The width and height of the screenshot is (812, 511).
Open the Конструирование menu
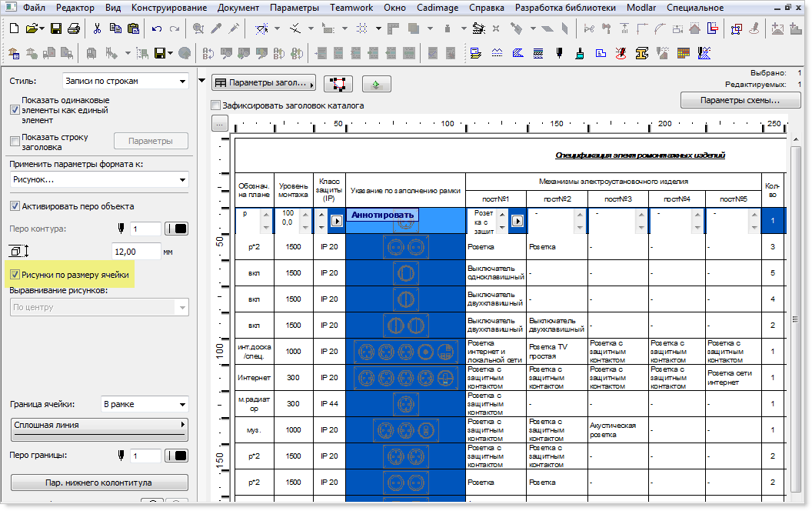(x=169, y=8)
